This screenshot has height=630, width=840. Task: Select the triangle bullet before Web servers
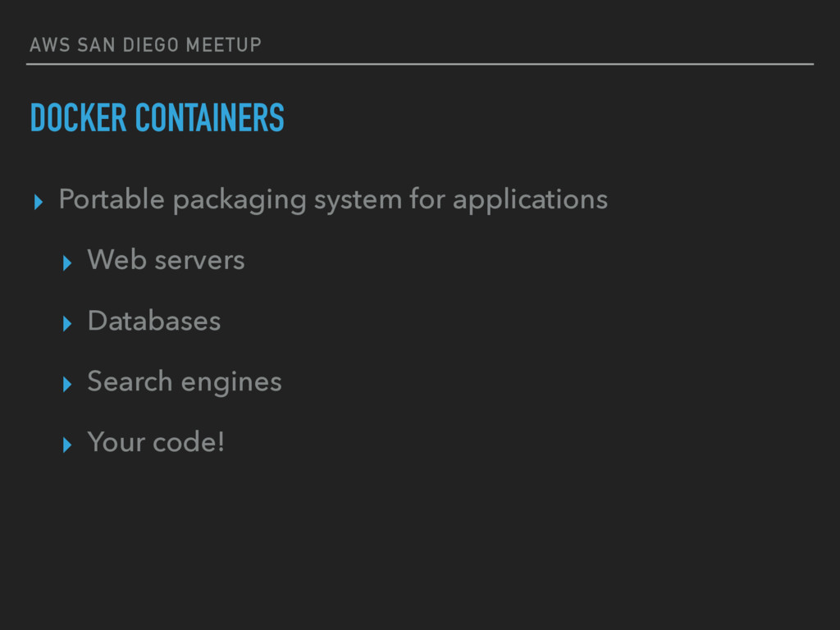[x=67, y=263]
